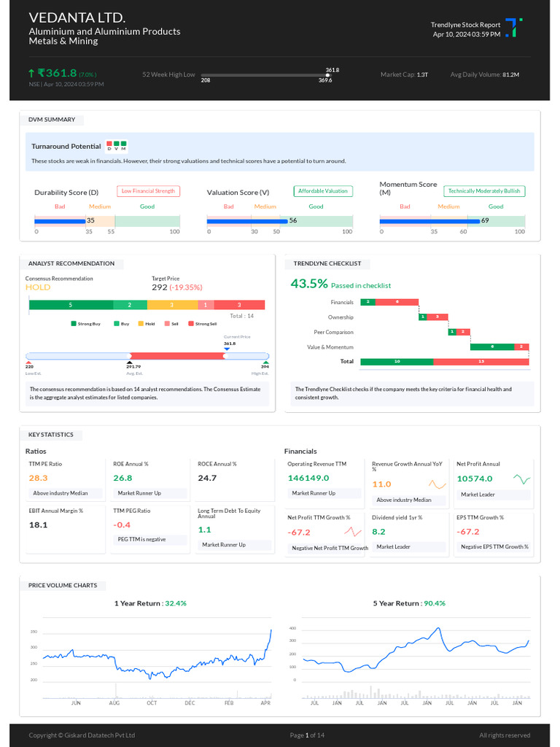Click the Sell legend pink square
The width and height of the screenshot is (560, 747).
[x=167, y=323]
